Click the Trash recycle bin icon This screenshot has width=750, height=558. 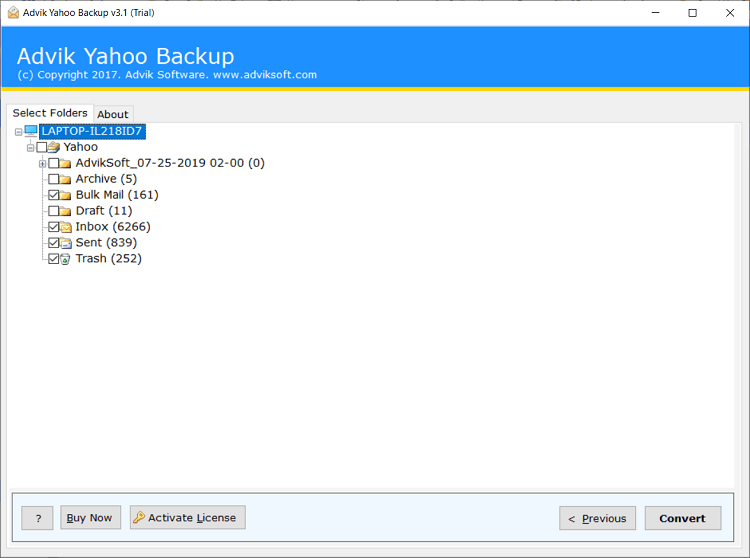pyautogui.click(x=65, y=259)
